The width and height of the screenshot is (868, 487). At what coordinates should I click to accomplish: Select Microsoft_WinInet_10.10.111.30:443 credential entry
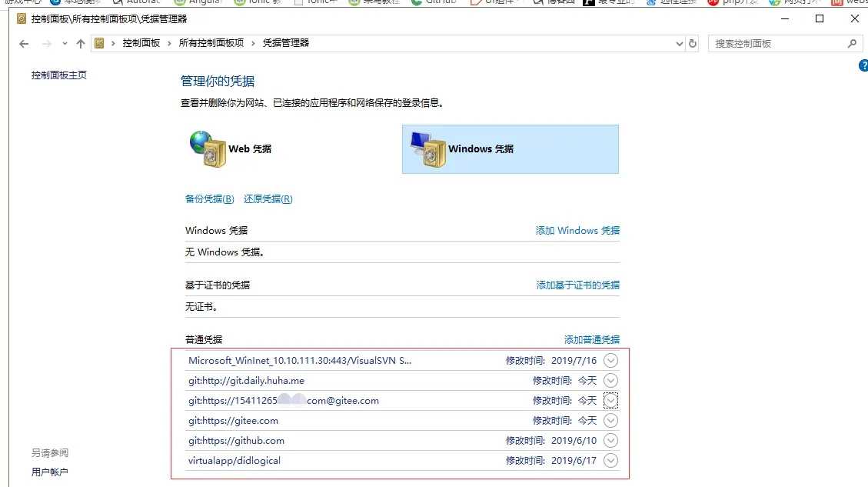coord(300,361)
